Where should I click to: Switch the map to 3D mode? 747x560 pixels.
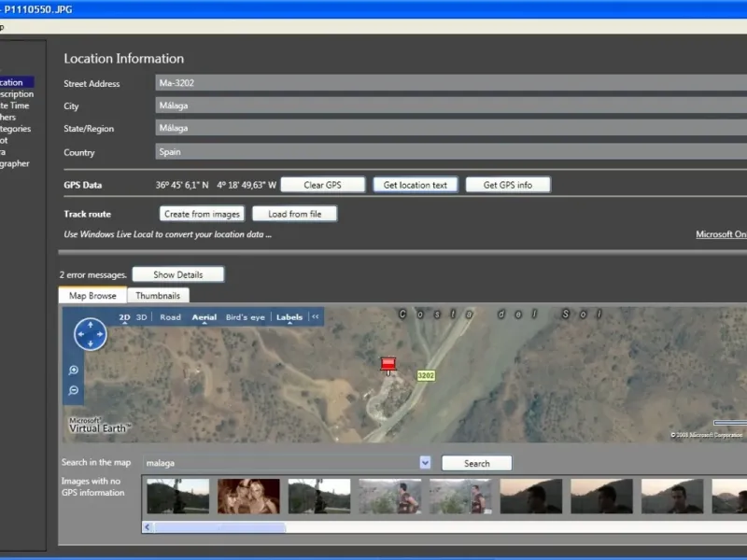coord(142,317)
